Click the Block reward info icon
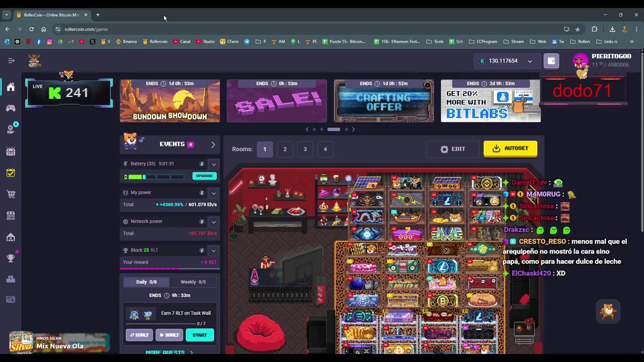The height and width of the screenshot is (362, 644). click(x=202, y=250)
